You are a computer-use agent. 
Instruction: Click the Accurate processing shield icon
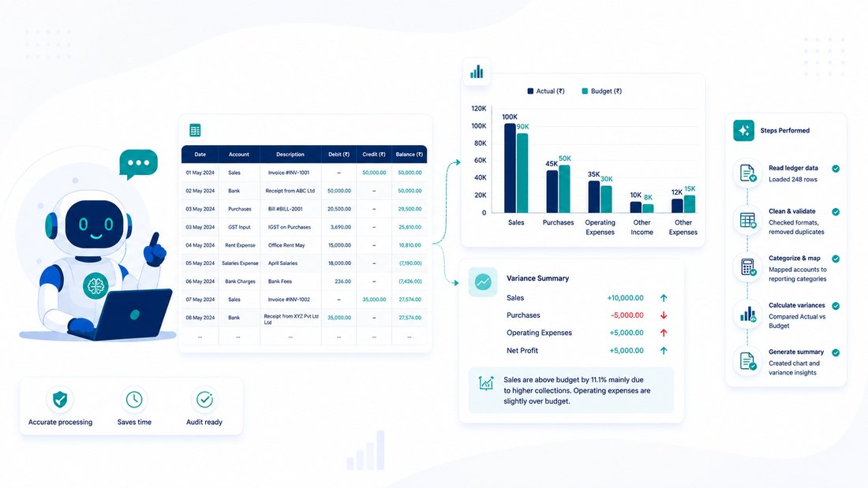click(60, 399)
